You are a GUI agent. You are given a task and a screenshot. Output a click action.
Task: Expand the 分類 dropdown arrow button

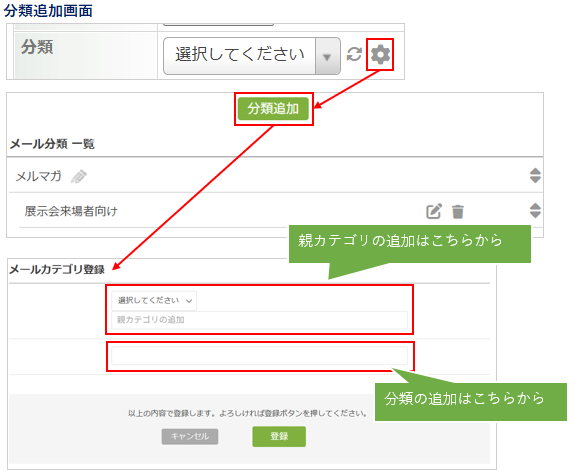coord(327,56)
